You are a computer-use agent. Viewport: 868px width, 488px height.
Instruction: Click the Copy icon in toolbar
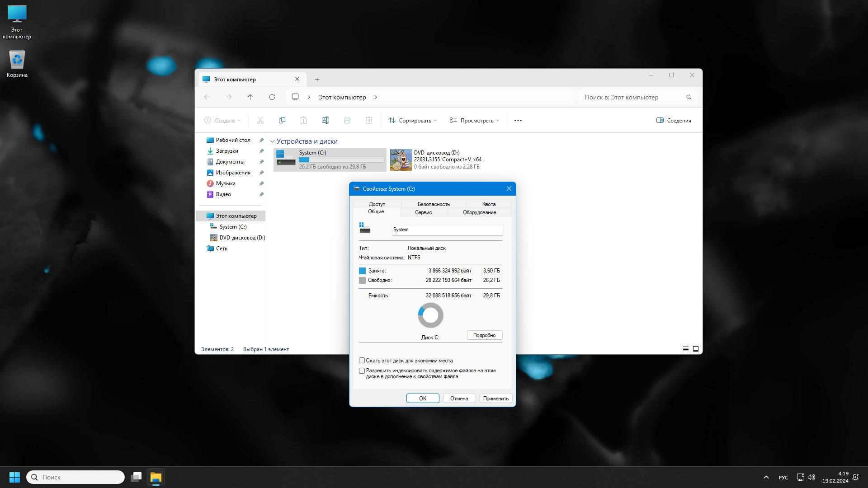point(282,120)
